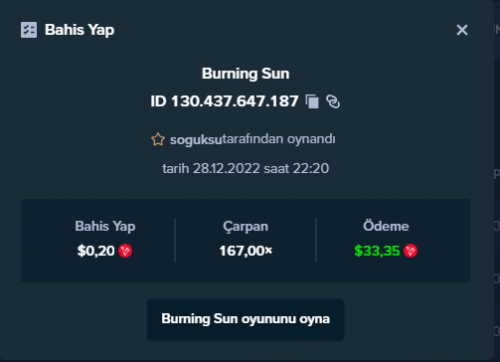Click the tarafından oynandı text

click(x=279, y=139)
